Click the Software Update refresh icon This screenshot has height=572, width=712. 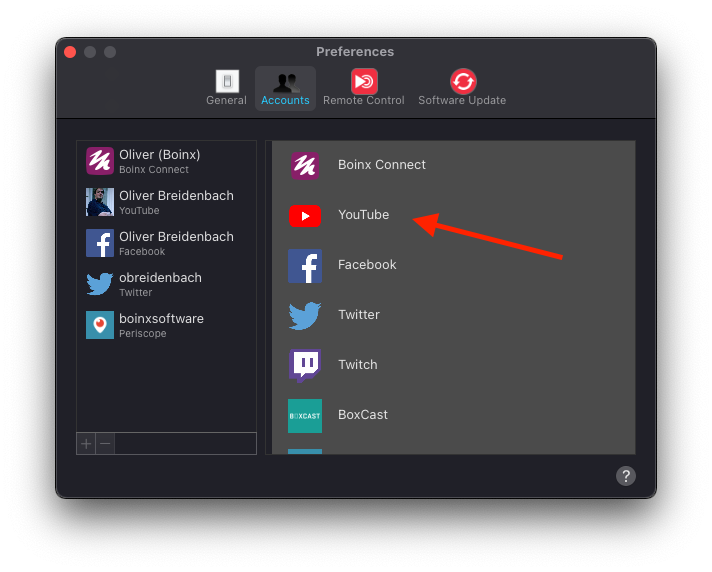(x=463, y=81)
